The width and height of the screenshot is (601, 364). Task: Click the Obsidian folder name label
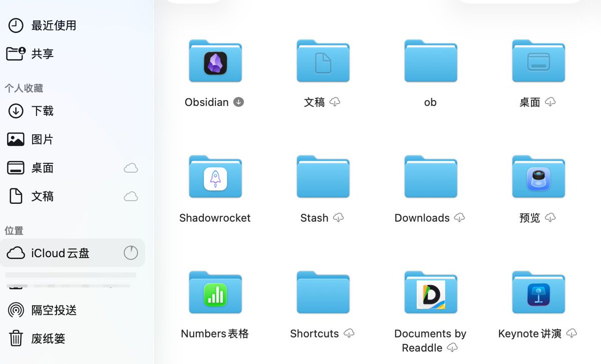[x=207, y=102]
